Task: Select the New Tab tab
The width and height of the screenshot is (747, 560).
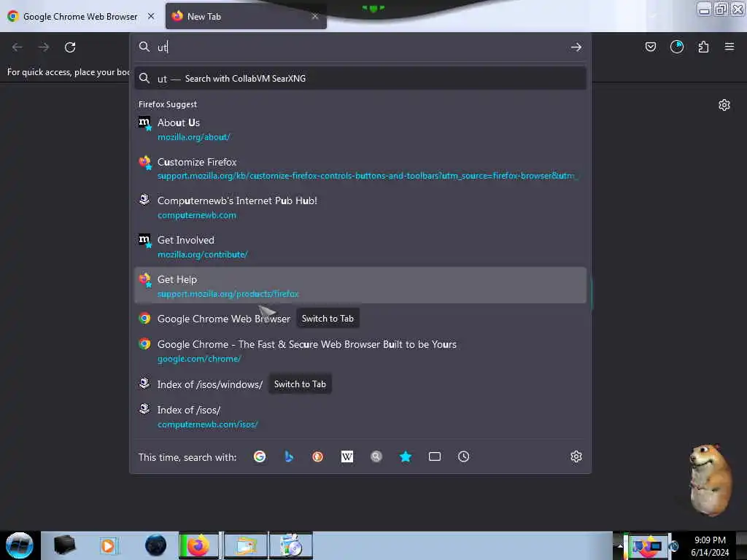Action: coord(246,16)
